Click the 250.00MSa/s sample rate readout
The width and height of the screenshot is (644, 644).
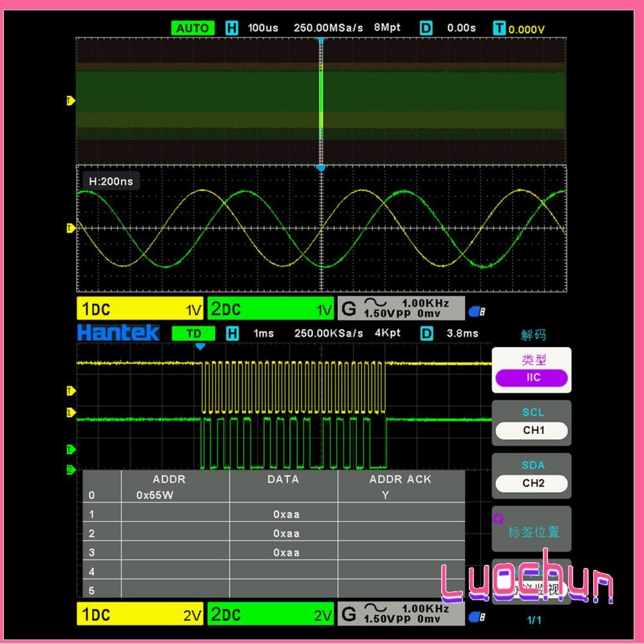click(328, 28)
